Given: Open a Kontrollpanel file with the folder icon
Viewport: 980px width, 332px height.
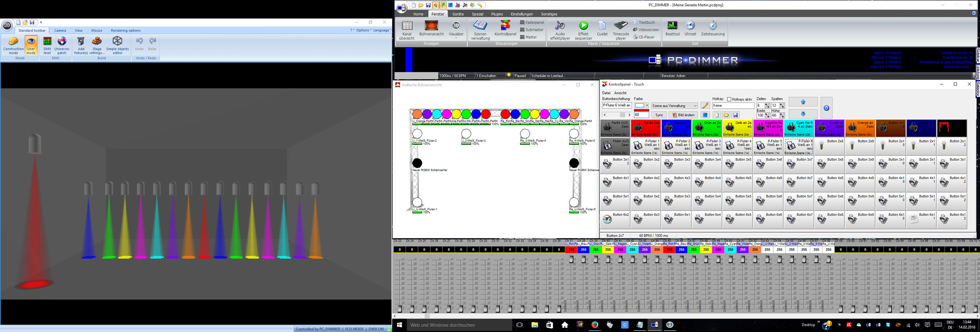Looking at the screenshot, I should coord(726,115).
